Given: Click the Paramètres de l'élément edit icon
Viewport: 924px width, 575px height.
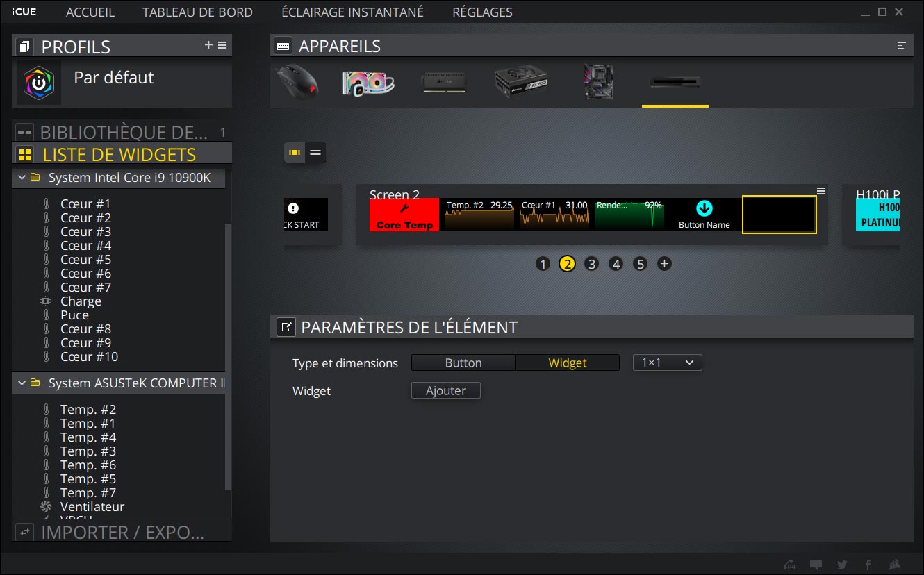Looking at the screenshot, I should pos(286,327).
